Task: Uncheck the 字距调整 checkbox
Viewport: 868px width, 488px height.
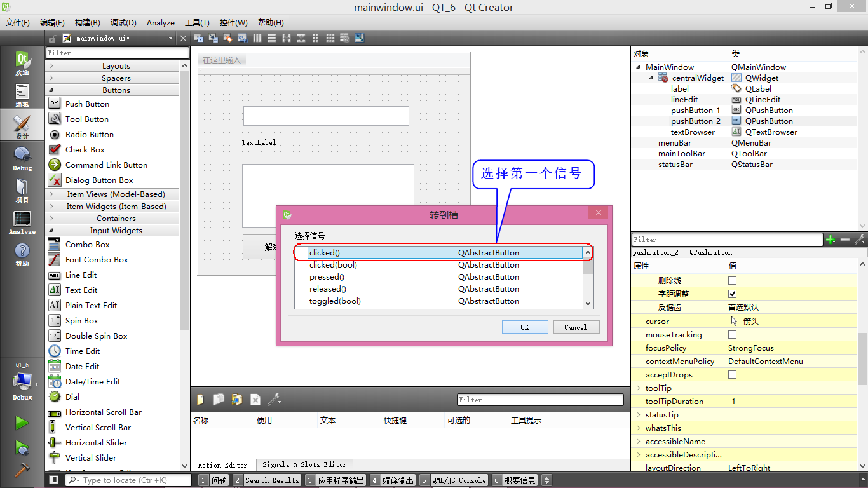Action: pyautogui.click(x=732, y=294)
